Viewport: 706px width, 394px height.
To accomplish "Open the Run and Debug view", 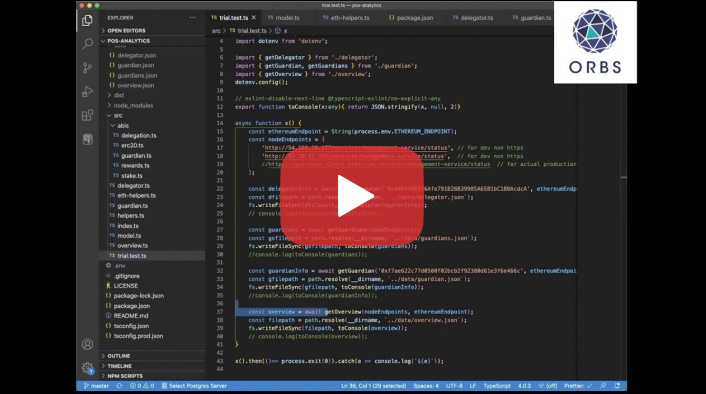I will (87, 91).
